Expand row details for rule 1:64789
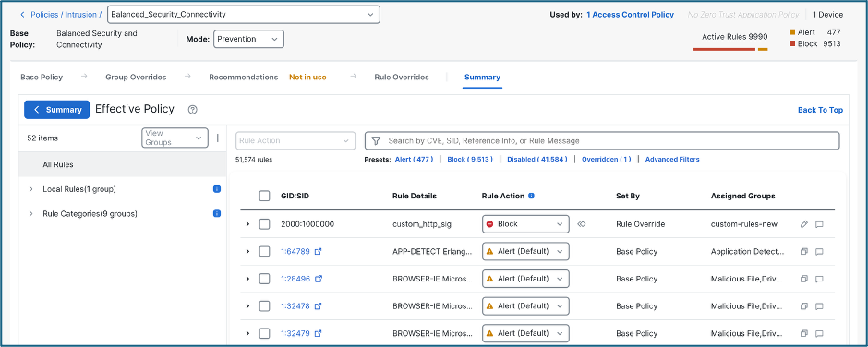868x347 pixels. [247, 251]
